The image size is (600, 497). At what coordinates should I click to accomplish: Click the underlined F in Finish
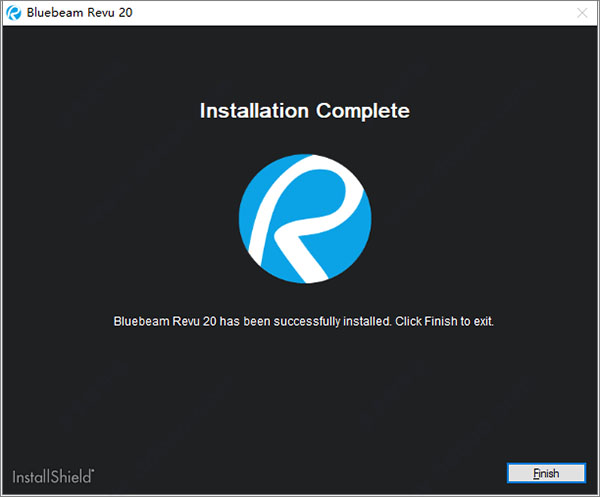tap(535, 473)
